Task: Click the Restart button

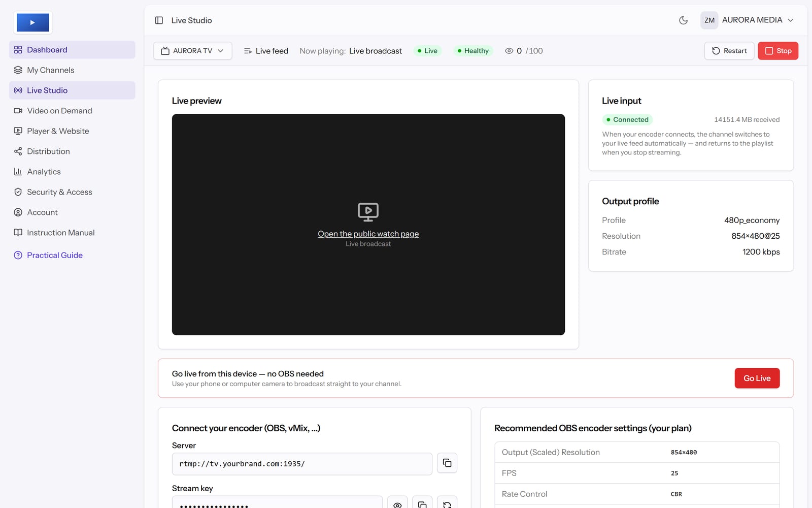Action: 729,51
